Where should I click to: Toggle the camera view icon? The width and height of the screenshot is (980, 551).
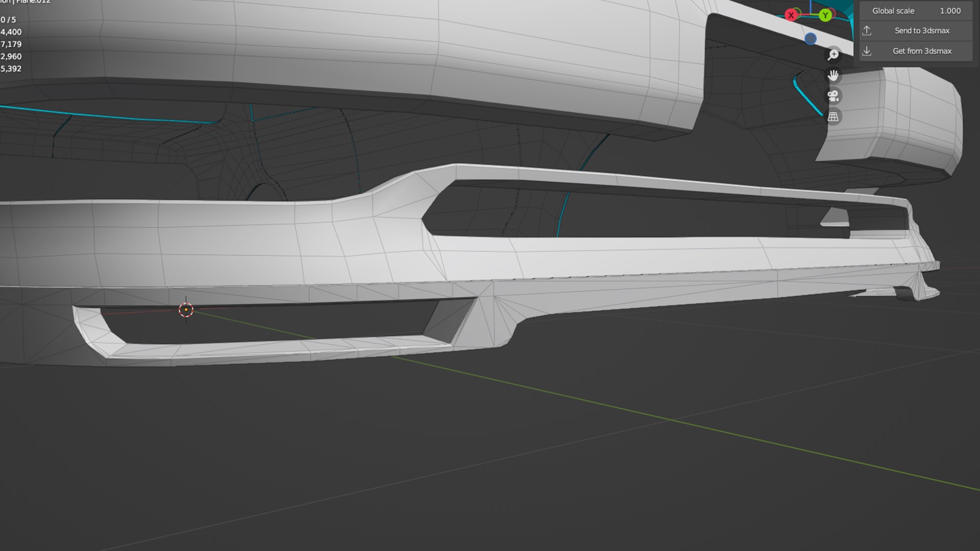(x=833, y=96)
